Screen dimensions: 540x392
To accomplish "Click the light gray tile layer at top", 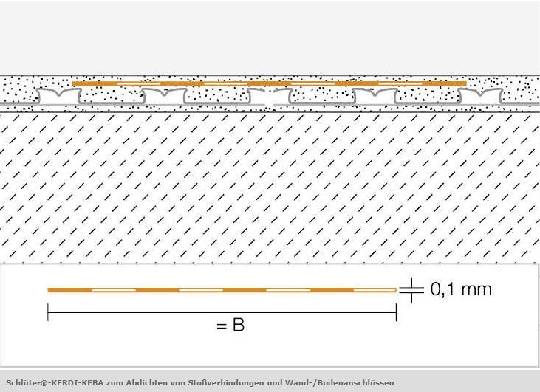I will tap(270, 38).
